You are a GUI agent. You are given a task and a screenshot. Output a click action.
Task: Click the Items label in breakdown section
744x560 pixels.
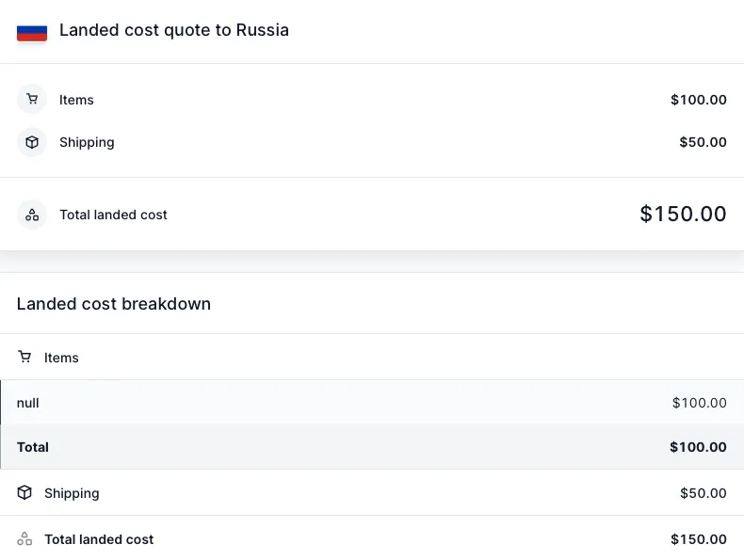pyautogui.click(x=61, y=358)
